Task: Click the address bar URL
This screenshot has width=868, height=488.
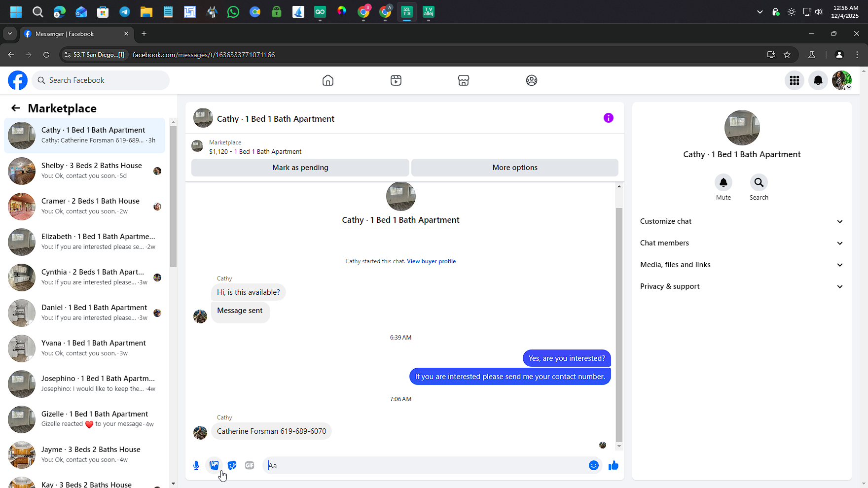Action: click(204, 55)
